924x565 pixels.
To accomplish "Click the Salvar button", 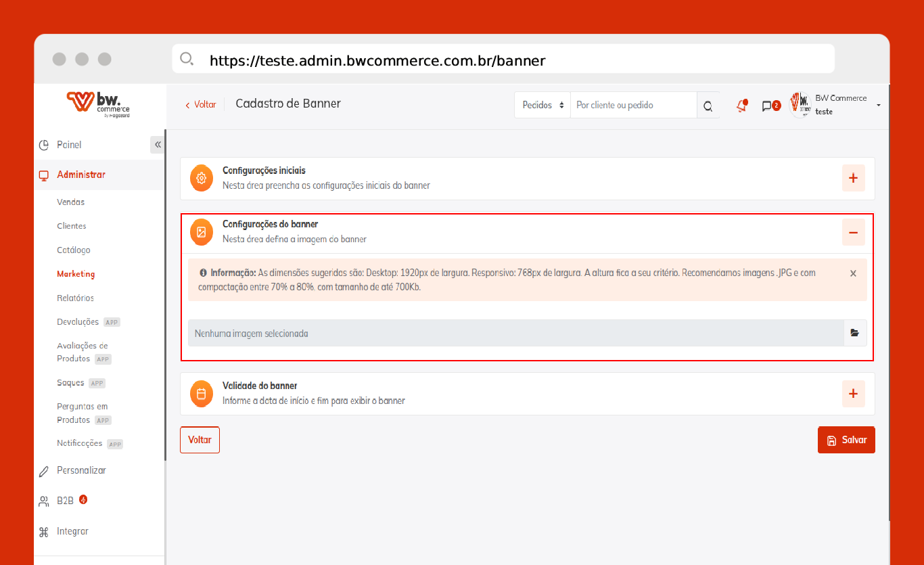I will [x=846, y=440].
